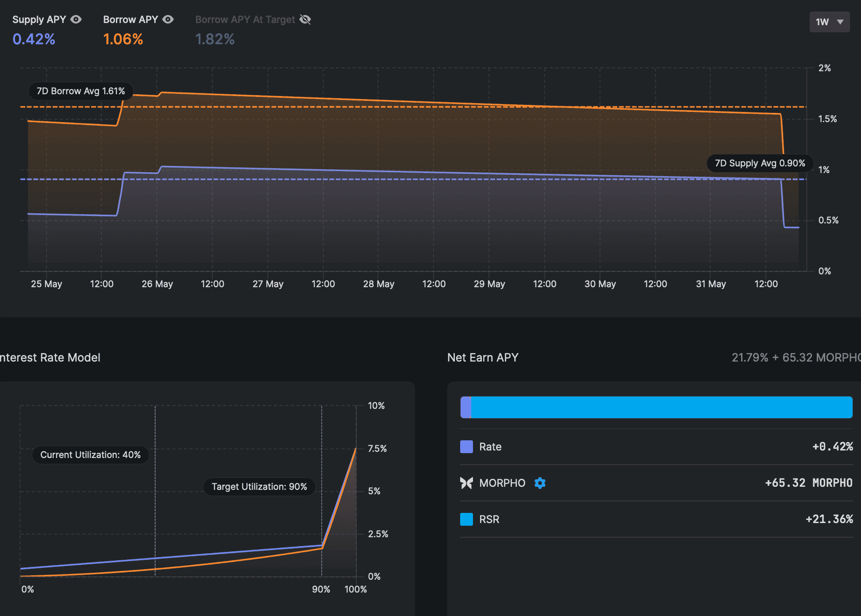The width and height of the screenshot is (861, 616).
Task: Click the MORPHO butterfly logo icon
Action: click(x=466, y=483)
